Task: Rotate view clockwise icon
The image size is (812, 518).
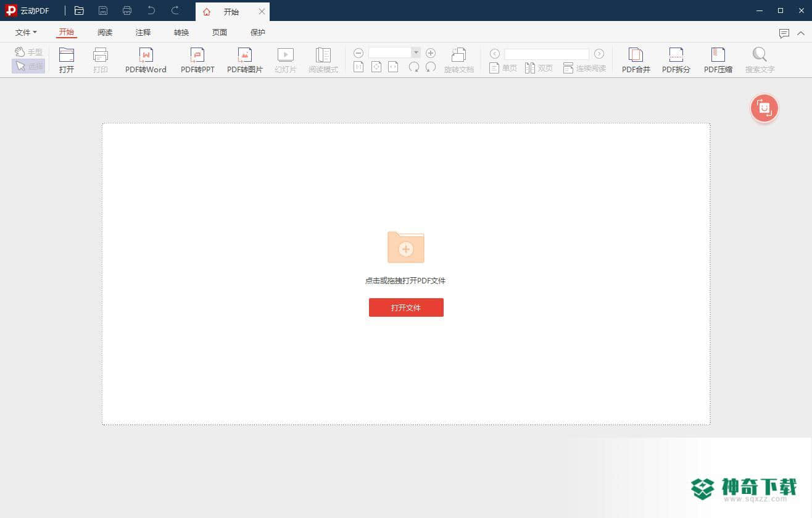Action: (414, 67)
